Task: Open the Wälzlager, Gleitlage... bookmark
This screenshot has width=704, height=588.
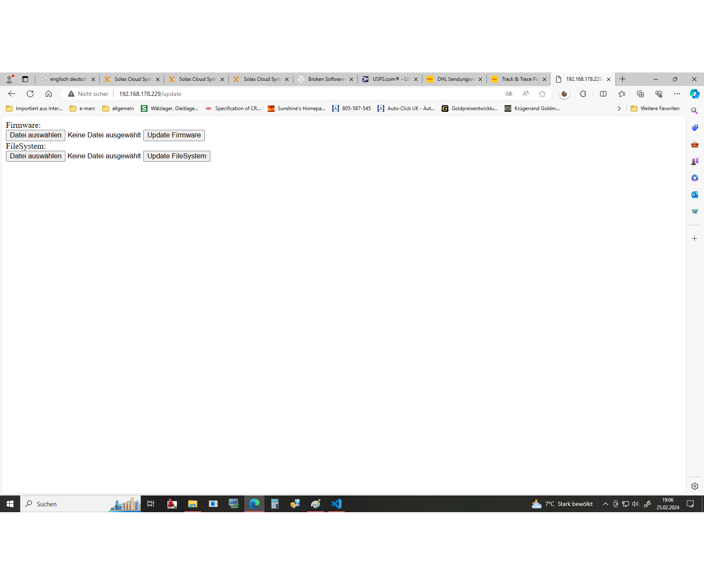Action: point(170,108)
